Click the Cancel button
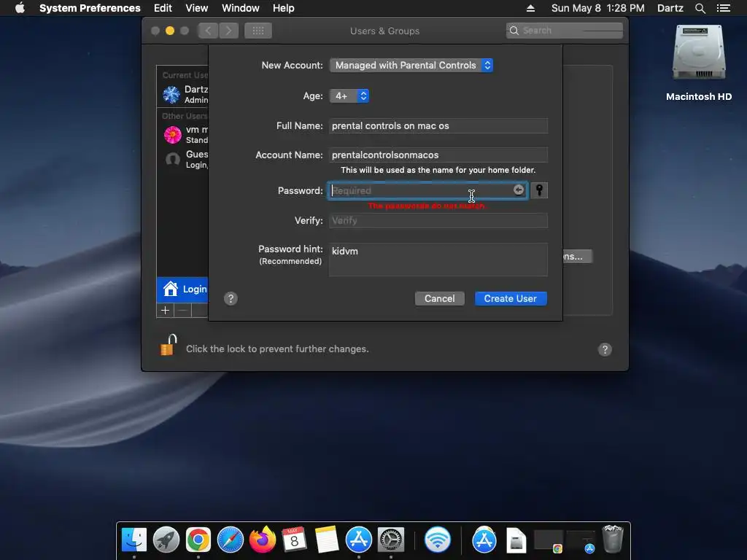747x560 pixels. point(439,298)
